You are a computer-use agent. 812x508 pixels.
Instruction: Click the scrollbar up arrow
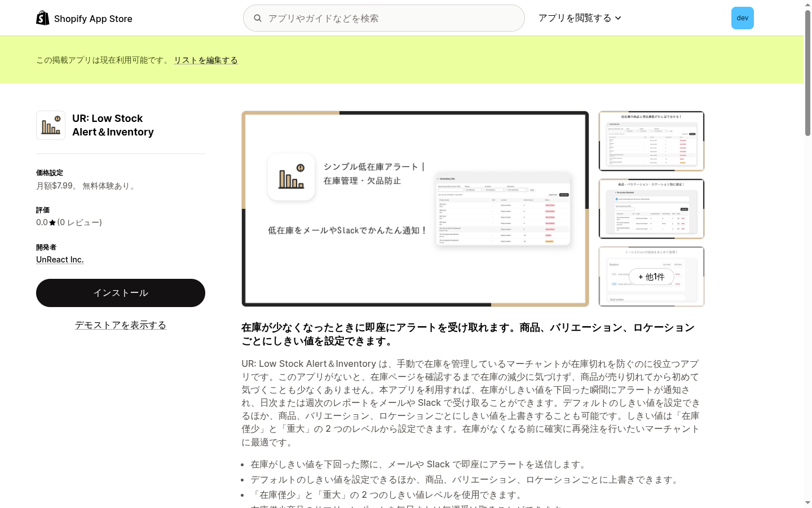pyautogui.click(x=807, y=5)
